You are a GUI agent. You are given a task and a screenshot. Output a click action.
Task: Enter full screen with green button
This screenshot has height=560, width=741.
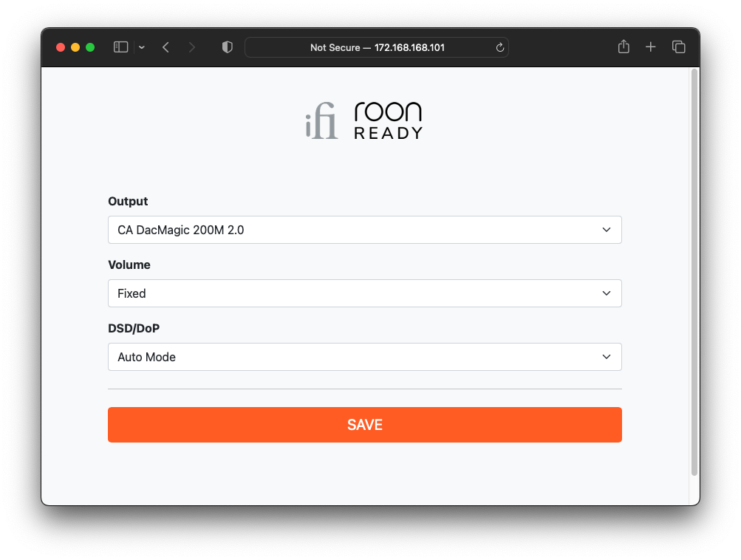point(90,47)
